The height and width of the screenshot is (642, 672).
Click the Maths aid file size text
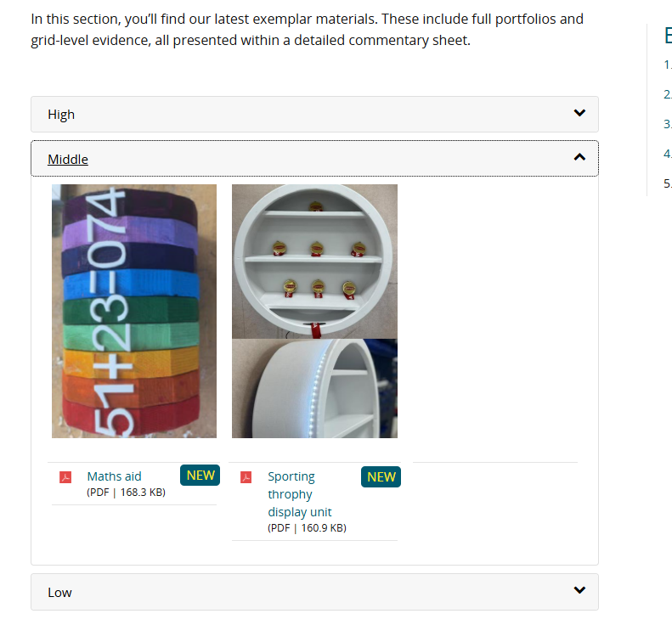pos(126,493)
